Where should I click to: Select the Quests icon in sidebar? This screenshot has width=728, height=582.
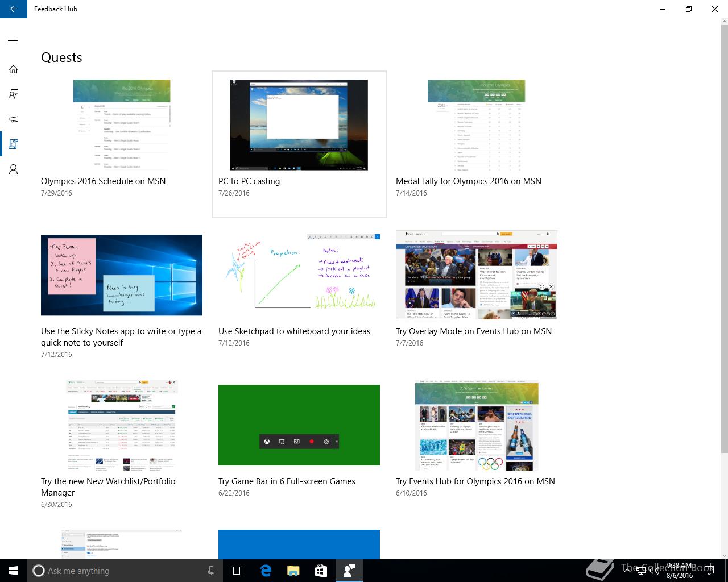pos(13,144)
